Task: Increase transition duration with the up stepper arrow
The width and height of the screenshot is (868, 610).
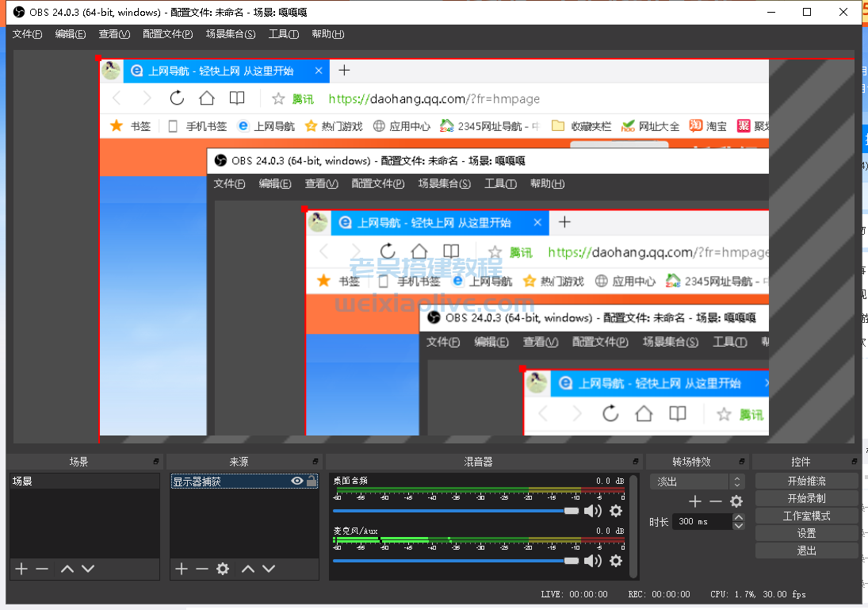Action: pyautogui.click(x=738, y=516)
